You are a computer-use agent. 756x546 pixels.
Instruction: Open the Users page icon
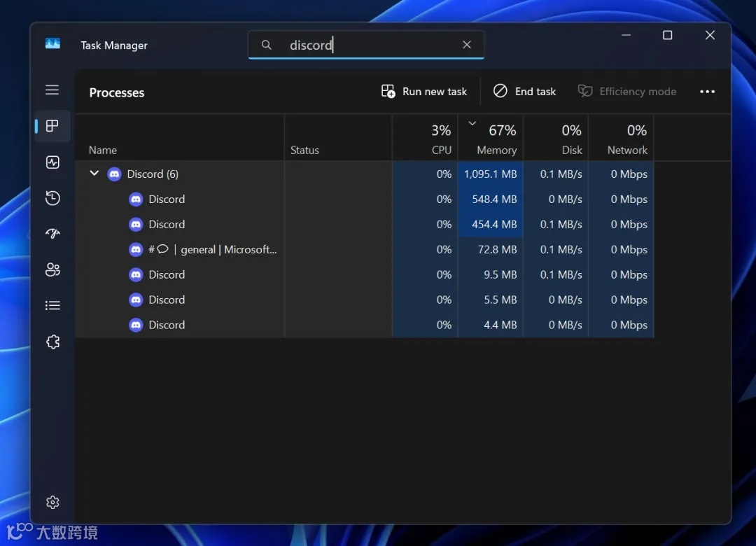click(52, 269)
